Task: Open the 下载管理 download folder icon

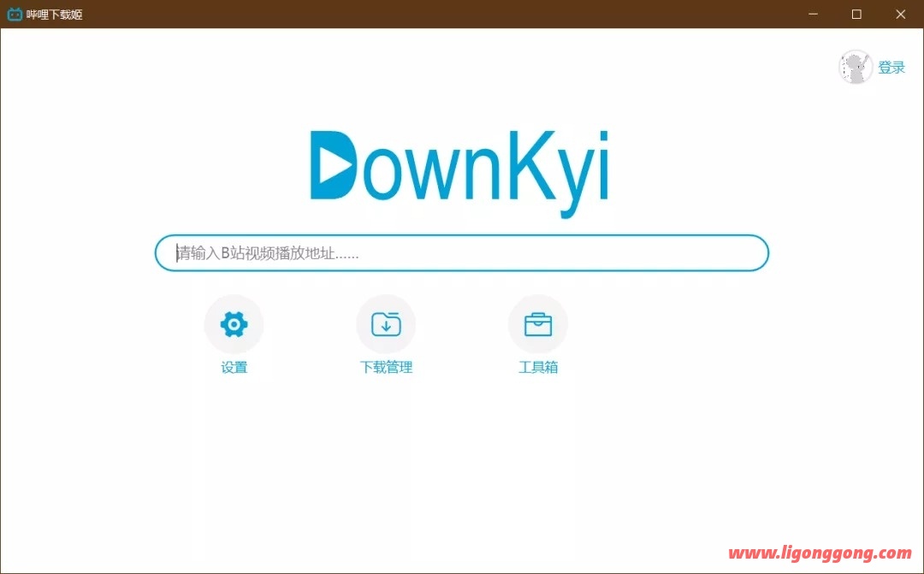Action: click(386, 324)
